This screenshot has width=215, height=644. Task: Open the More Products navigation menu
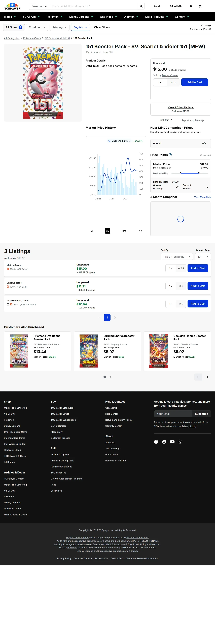click(x=156, y=17)
